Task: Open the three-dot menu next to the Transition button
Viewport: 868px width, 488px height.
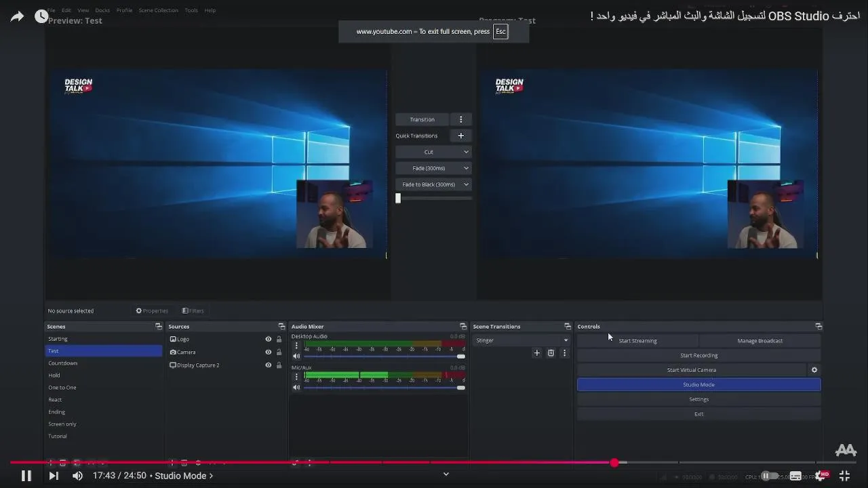Action: 461,119
